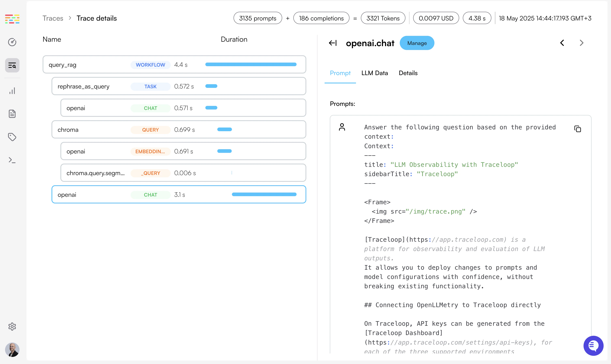Open the terminal prompt icon in sidebar
The width and height of the screenshot is (611, 364).
[x=12, y=160]
